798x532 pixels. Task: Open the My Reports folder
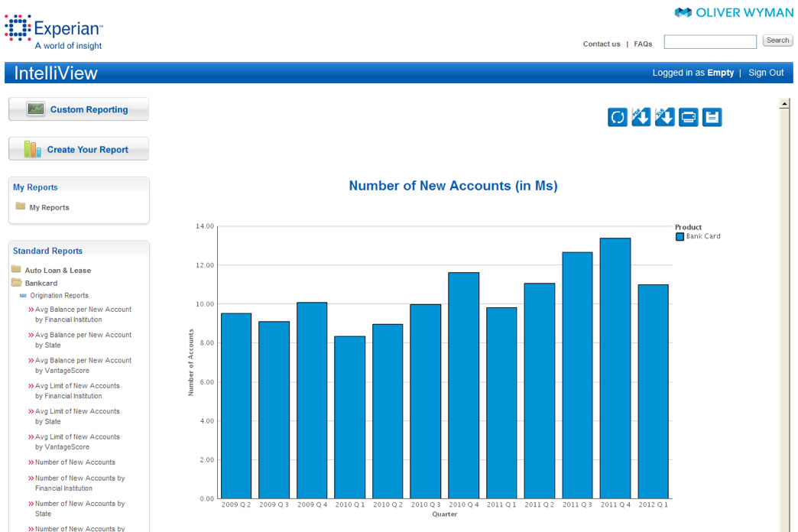(49, 207)
